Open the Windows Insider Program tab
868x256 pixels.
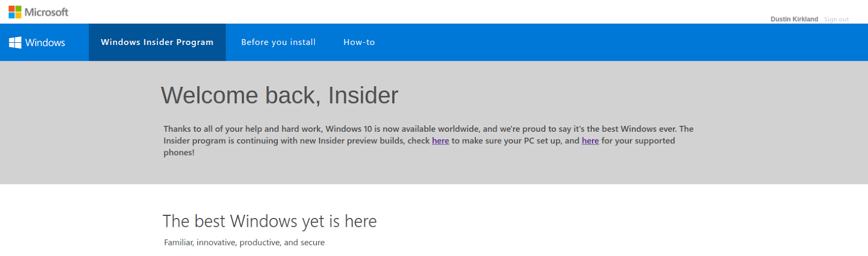pyautogui.click(x=157, y=42)
